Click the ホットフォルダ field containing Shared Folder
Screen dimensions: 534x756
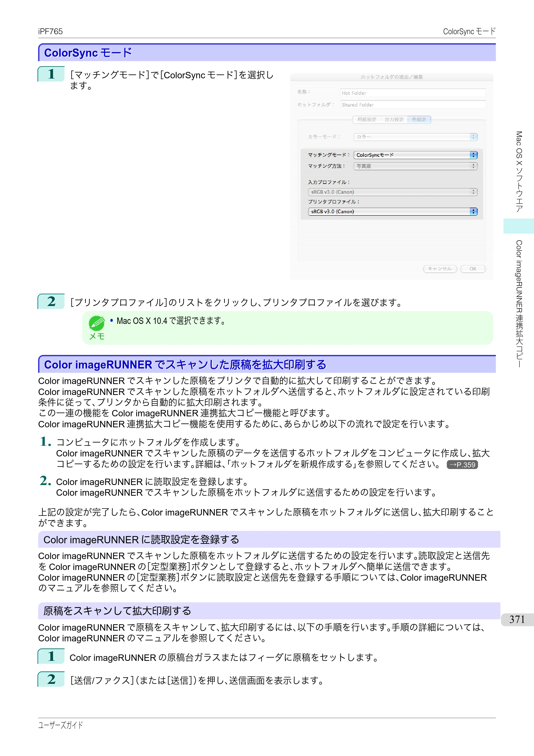(x=413, y=105)
